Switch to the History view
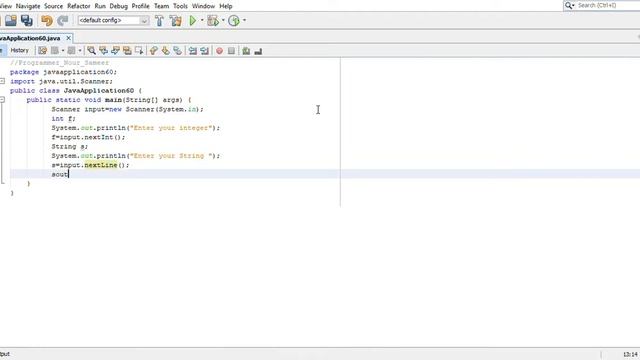Image resolution: width=640 pixels, height=360 pixels. 20,50
